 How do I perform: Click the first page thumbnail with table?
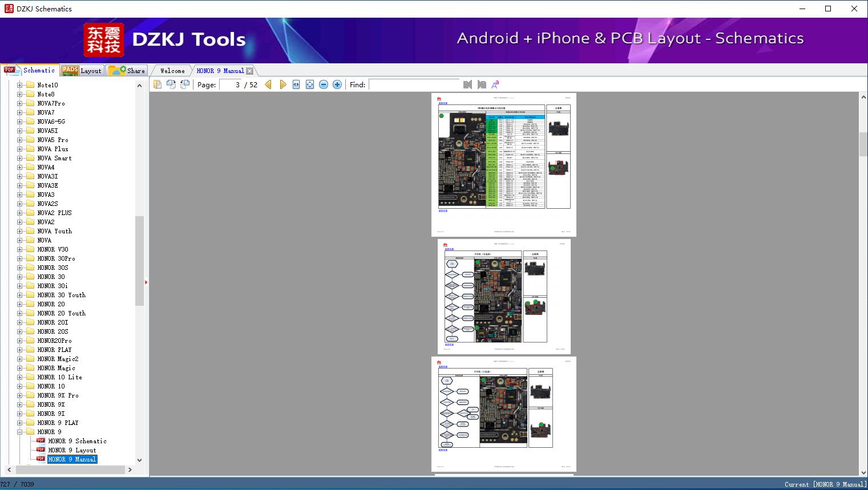pos(504,165)
